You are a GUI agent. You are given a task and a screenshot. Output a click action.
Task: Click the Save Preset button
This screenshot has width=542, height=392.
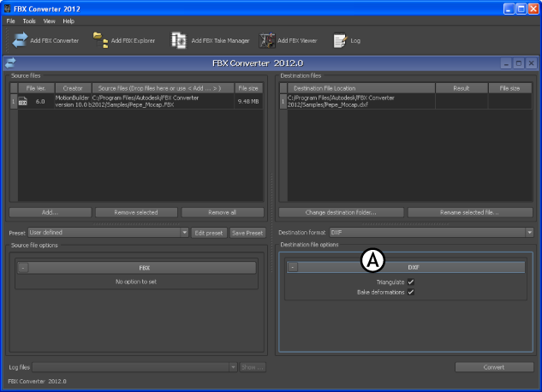[247, 233]
